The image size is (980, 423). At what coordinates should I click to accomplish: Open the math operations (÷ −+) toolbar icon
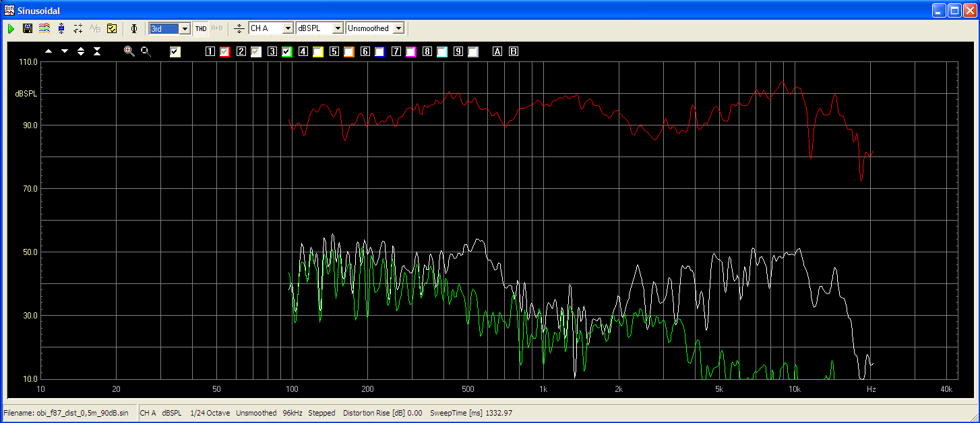pyautogui.click(x=78, y=28)
